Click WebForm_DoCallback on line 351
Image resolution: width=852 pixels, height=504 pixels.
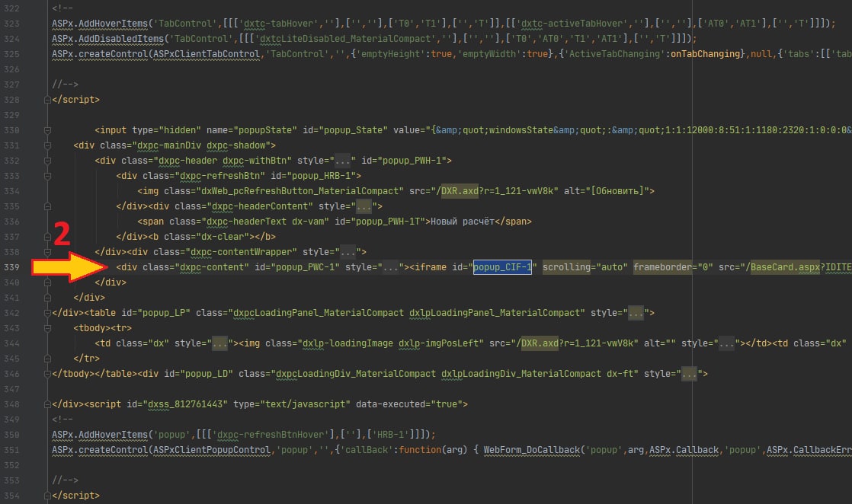[x=531, y=450]
